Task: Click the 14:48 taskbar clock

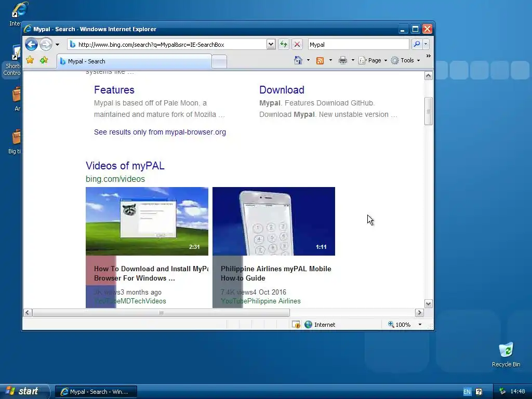Action: (518, 392)
